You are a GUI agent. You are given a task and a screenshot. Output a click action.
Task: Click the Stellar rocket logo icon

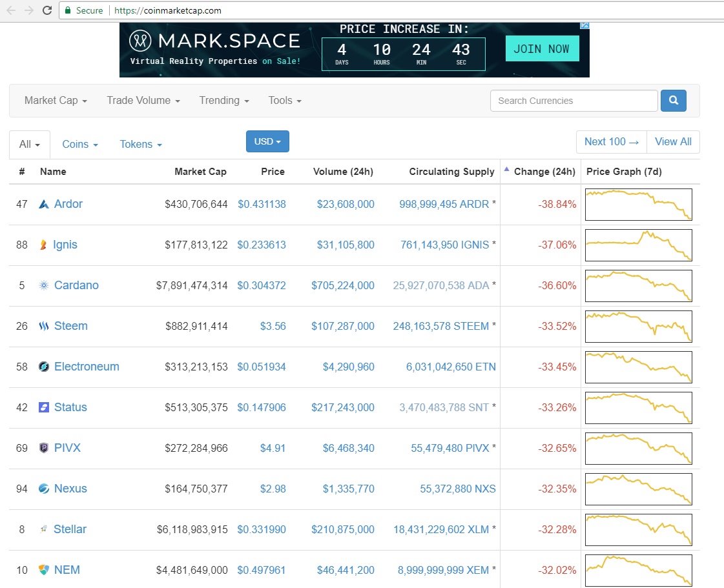point(43,529)
